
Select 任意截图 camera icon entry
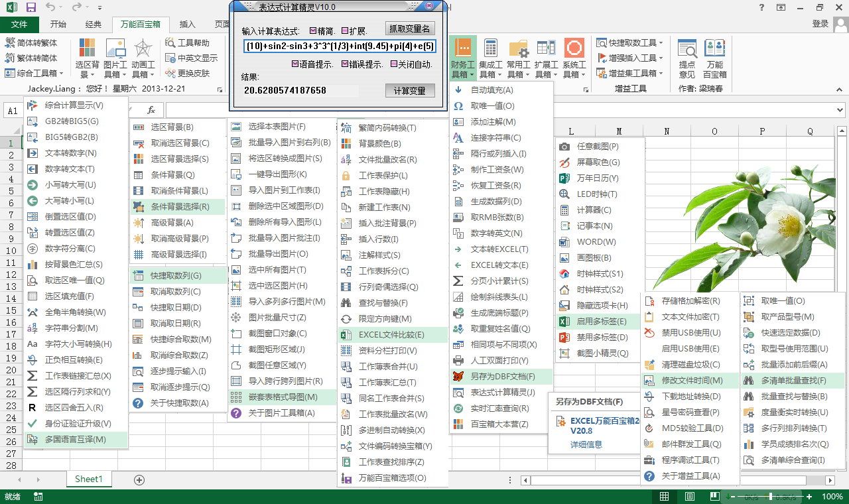600,146
